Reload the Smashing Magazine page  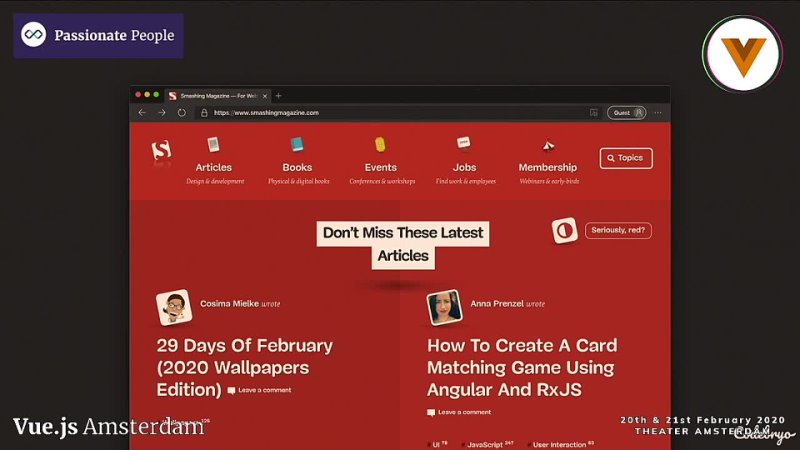182,112
